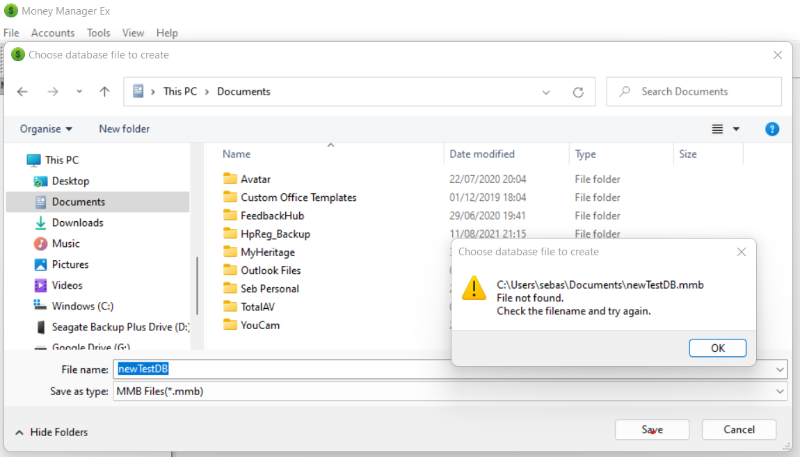This screenshot has height=457, width=800.
Task: Click the Back navigation arrow
Action: pyautogui.click(x=22, y=92)
